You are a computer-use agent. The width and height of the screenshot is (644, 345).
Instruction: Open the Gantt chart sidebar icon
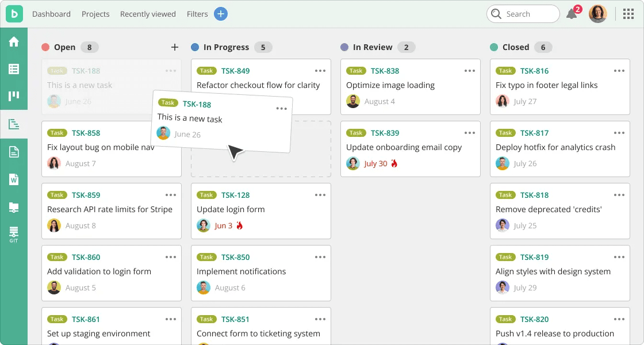pyautogui.click(x=14, y=124)
